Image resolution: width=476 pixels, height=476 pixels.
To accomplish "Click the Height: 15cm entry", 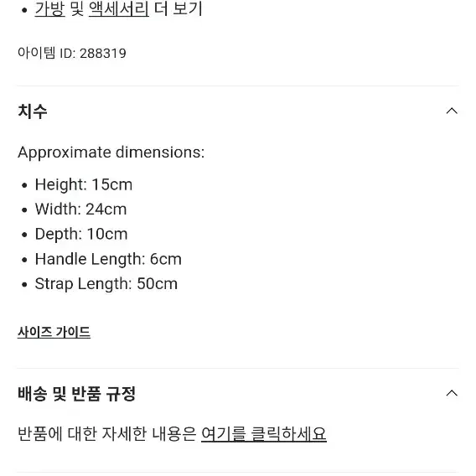I will [x=84, y=184].
